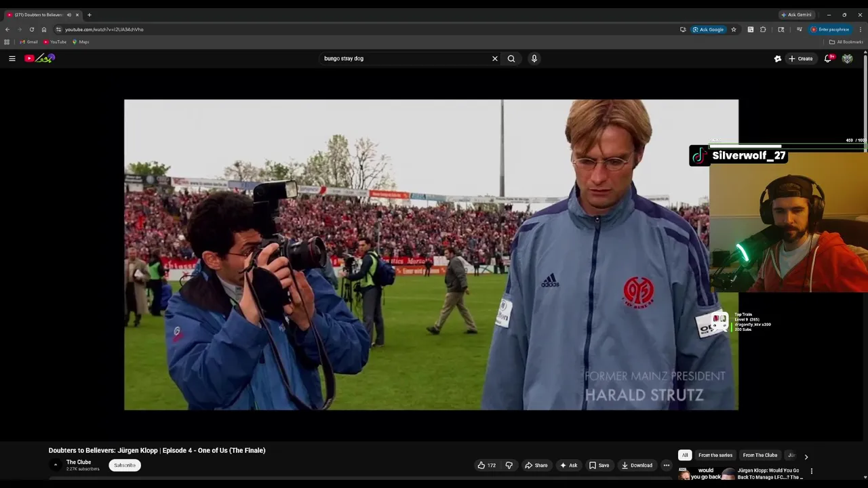Open more actions ellipsis under video
868x488 pixels.
click(667, 465)
